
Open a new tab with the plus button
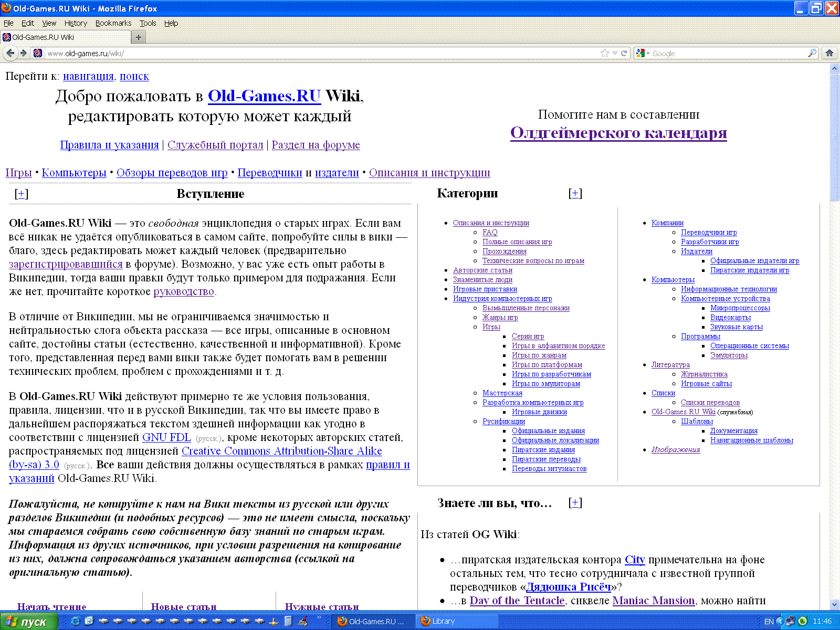point(139,37)
